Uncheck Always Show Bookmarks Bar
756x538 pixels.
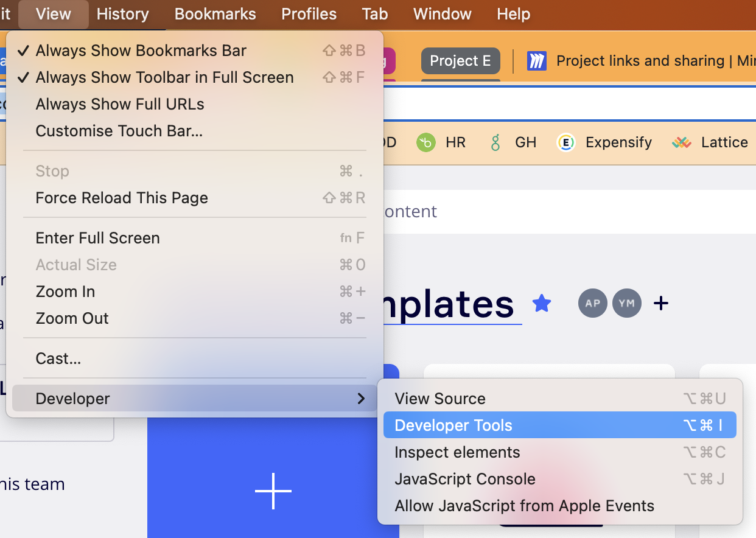[140, 51]
